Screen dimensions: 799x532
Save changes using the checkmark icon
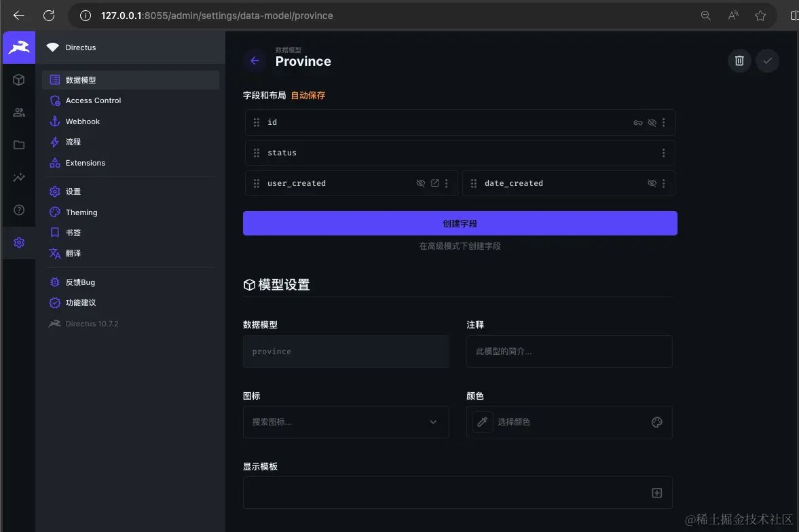767,60
